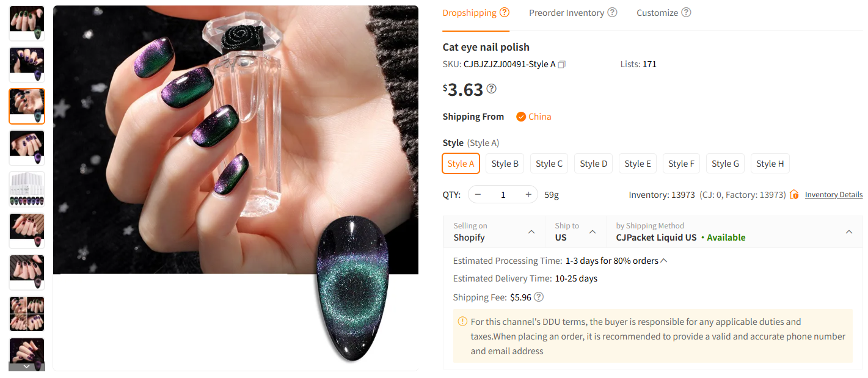Click the Customize tab help icon

686,12
